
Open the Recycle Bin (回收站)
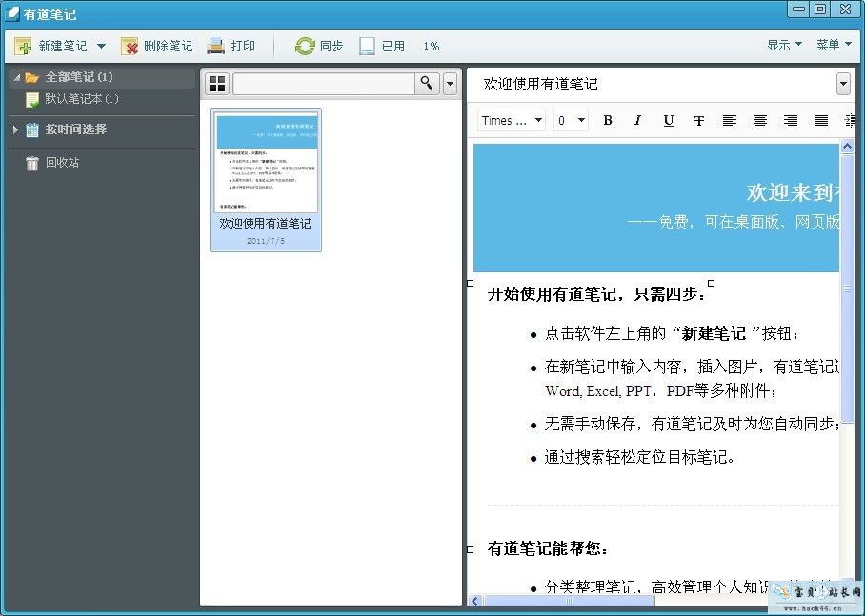(x=62, y=162)
